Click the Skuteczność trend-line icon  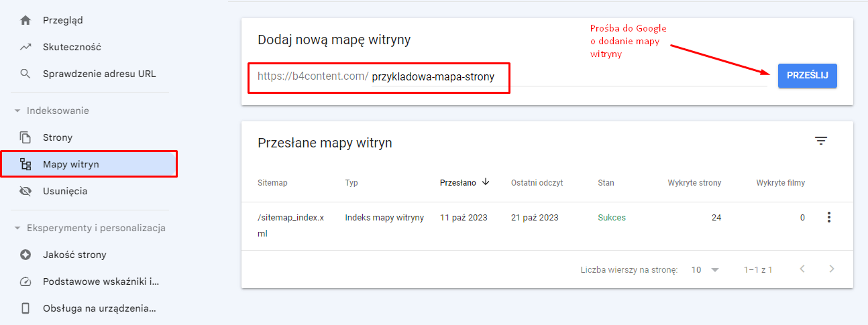(25, 47)
